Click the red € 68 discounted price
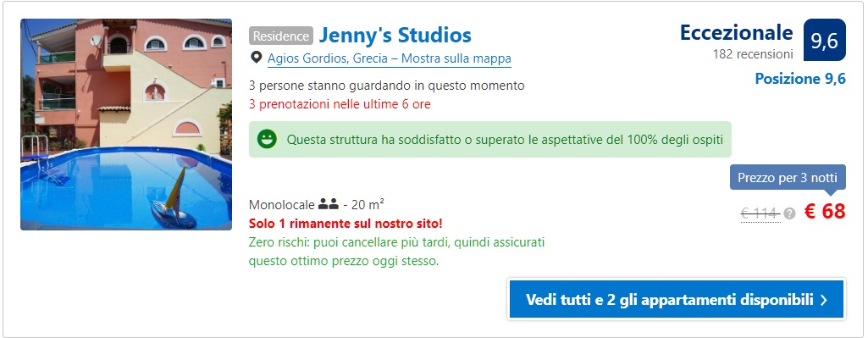 (825, 212)
